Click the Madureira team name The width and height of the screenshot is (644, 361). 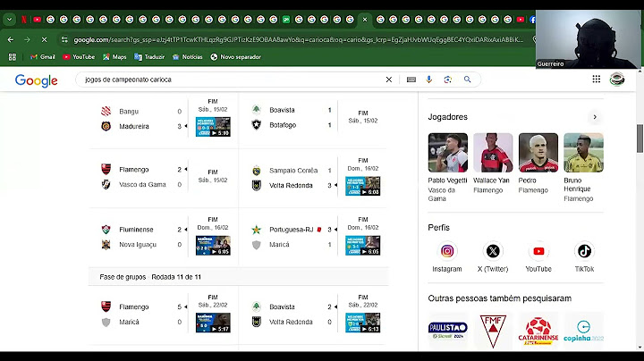tap(134, 126)
